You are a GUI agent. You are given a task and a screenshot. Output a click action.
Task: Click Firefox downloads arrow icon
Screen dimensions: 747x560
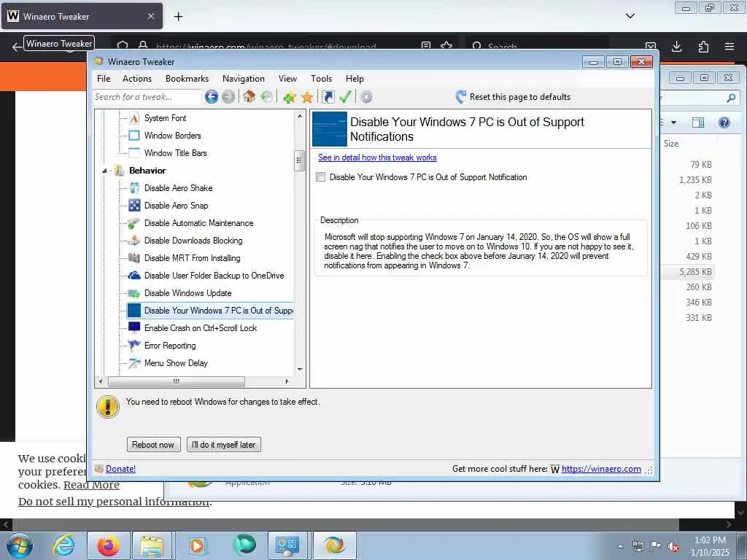(676, 46)
